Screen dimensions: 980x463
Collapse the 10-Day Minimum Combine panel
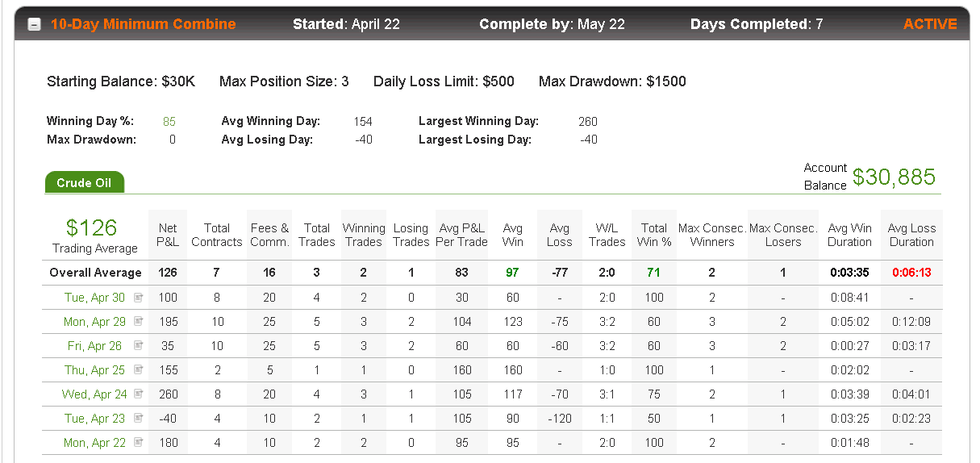35,24
